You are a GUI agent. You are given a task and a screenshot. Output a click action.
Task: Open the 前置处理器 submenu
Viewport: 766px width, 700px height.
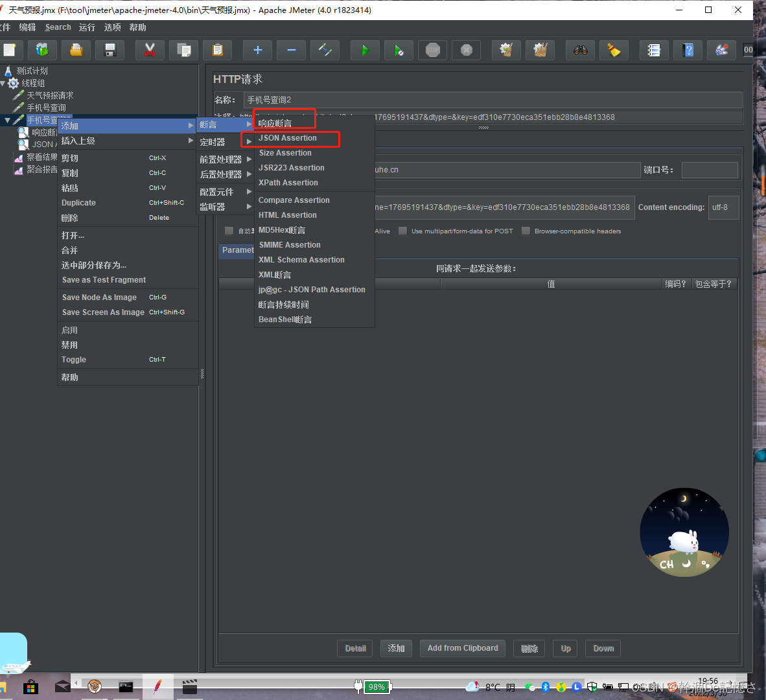coord(225,159)
